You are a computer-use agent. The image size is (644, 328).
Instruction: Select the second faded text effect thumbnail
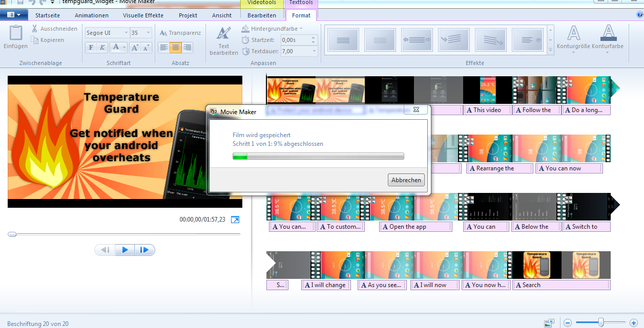[380, 39]
